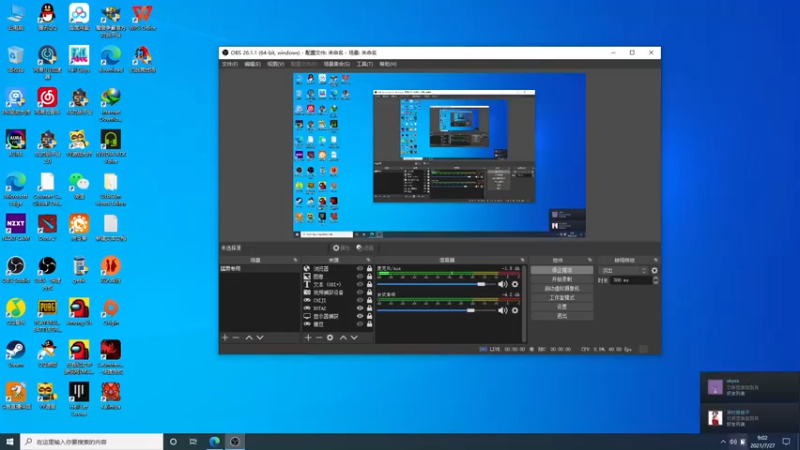The width and height of the screenshot is (800, 450).
Task: Move source up arrow in Sources panel footer
Action: [343, 338]
